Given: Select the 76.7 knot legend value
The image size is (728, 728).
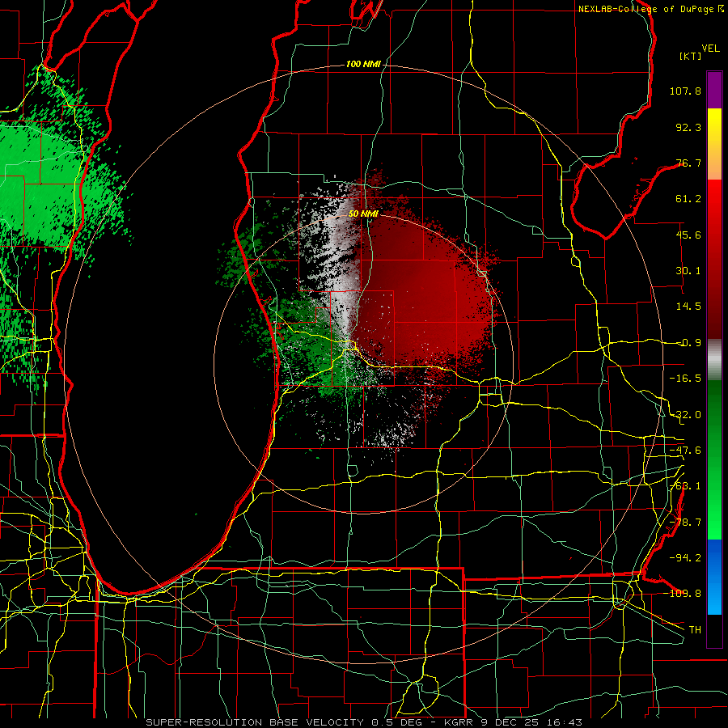Looking at the screenshot, I should (x=688, y=163).
